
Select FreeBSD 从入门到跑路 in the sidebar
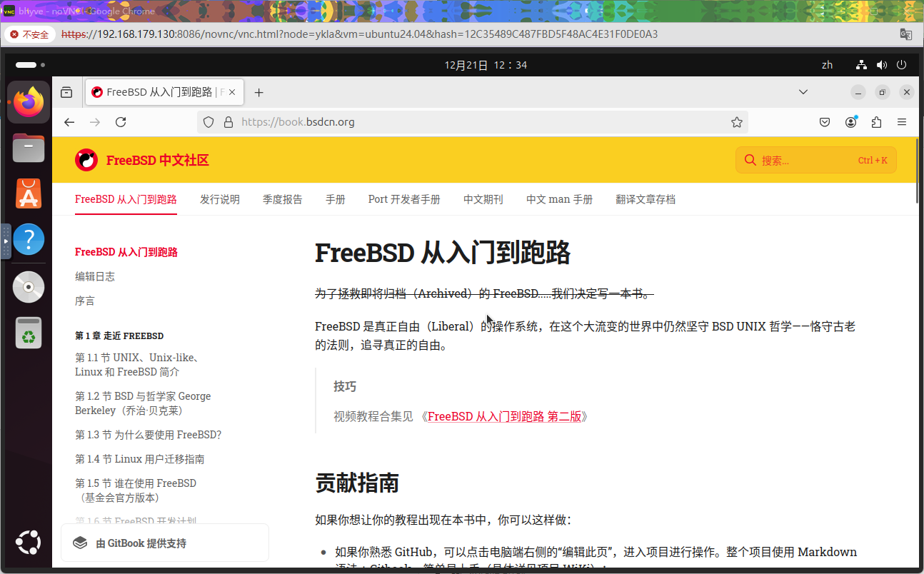126,252
